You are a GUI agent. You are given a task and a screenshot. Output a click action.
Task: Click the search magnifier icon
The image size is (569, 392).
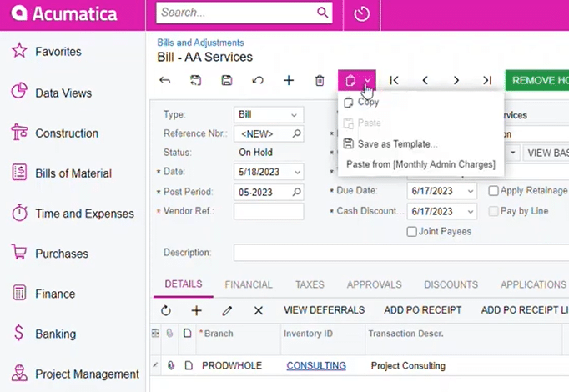coord(322,13)
